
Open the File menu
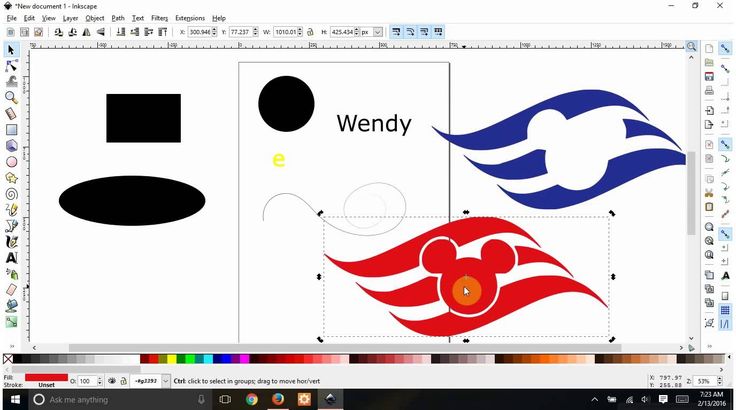(11, 18)
